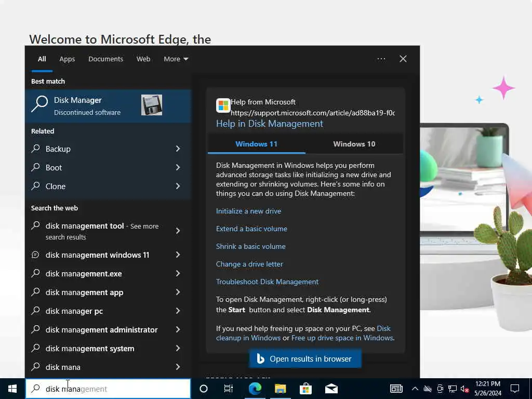The height and width of the screenshot is (399, 532).
Task: Open News and interests widget icon
Action: 396,389
